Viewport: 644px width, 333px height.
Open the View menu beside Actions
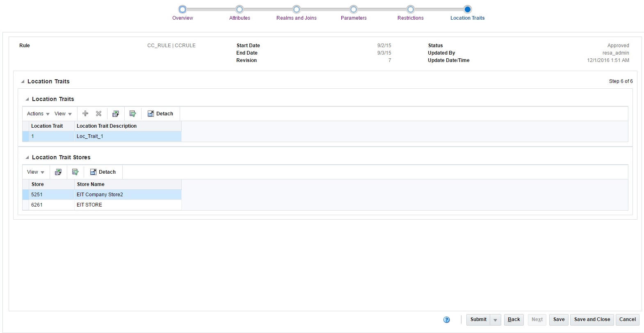pos(63,114)
